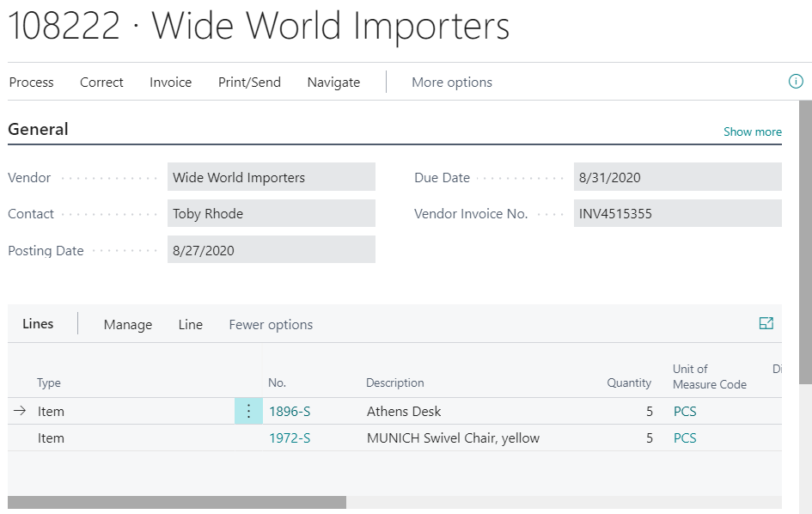The width and height of the screenshot is (812, 514).
Task: Open the Invoice menu
Action: click(x=170, y=82)
